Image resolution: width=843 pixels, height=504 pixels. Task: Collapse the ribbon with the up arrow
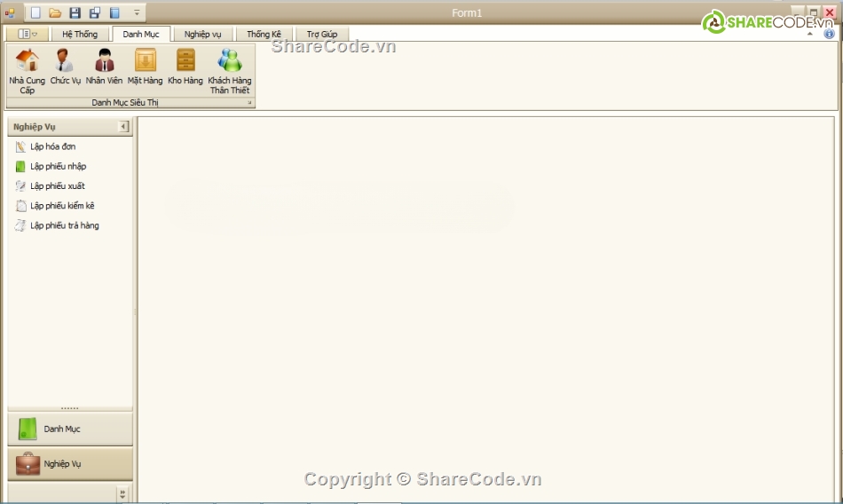[809, 34]
